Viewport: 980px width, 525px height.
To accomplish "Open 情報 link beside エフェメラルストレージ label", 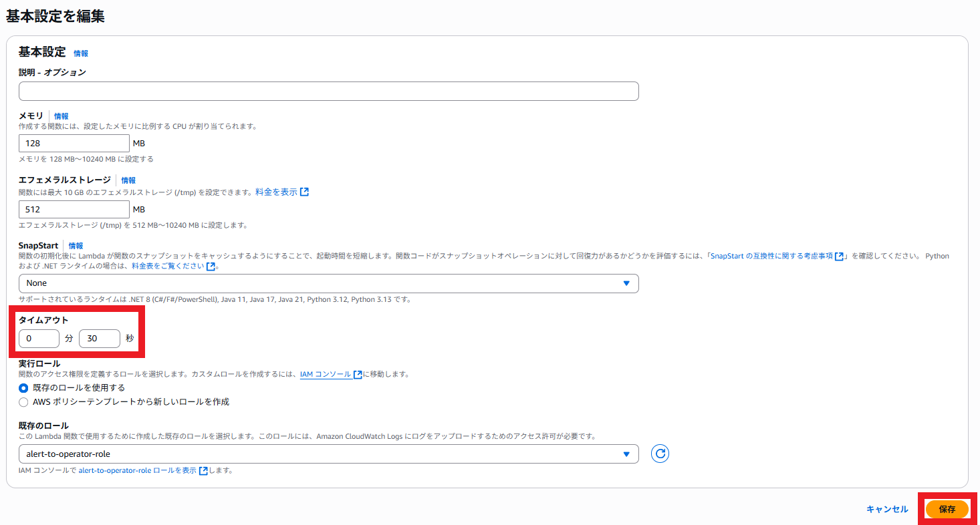I will pyautogui.click(x=128, y=180).
